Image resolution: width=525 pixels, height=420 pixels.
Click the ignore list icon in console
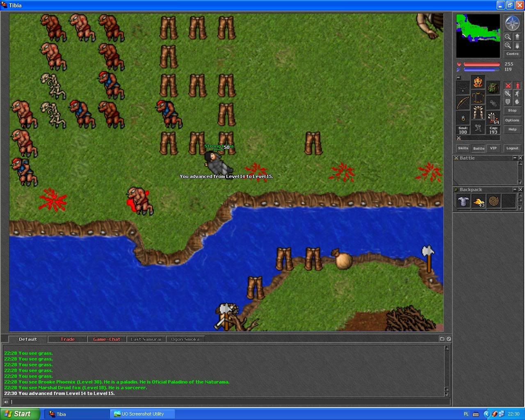pos(449,339)
